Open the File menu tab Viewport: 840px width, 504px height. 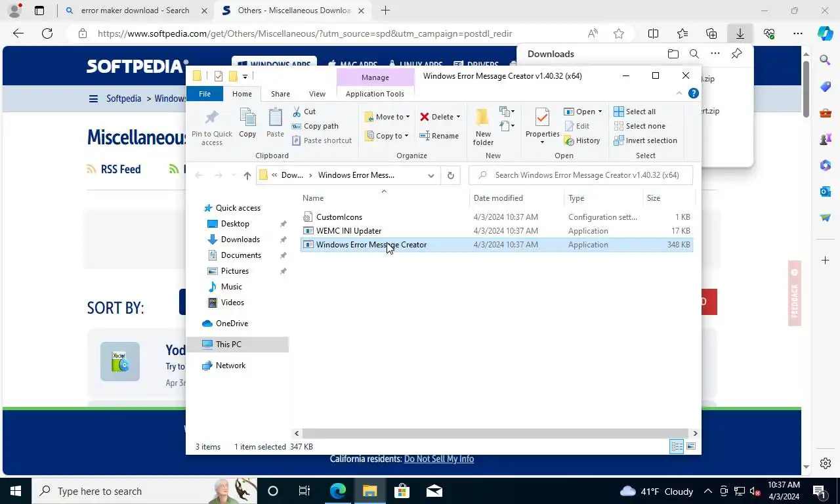coord(205,94)
